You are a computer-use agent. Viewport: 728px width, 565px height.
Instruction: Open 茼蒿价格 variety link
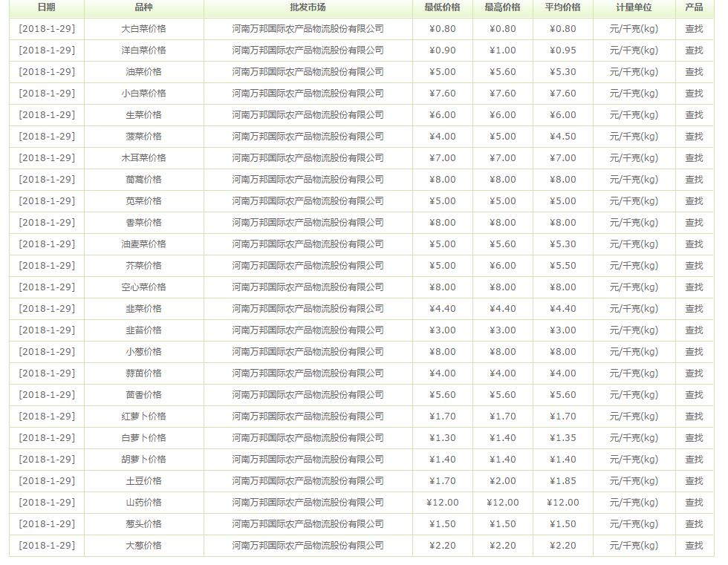(143, 180)
